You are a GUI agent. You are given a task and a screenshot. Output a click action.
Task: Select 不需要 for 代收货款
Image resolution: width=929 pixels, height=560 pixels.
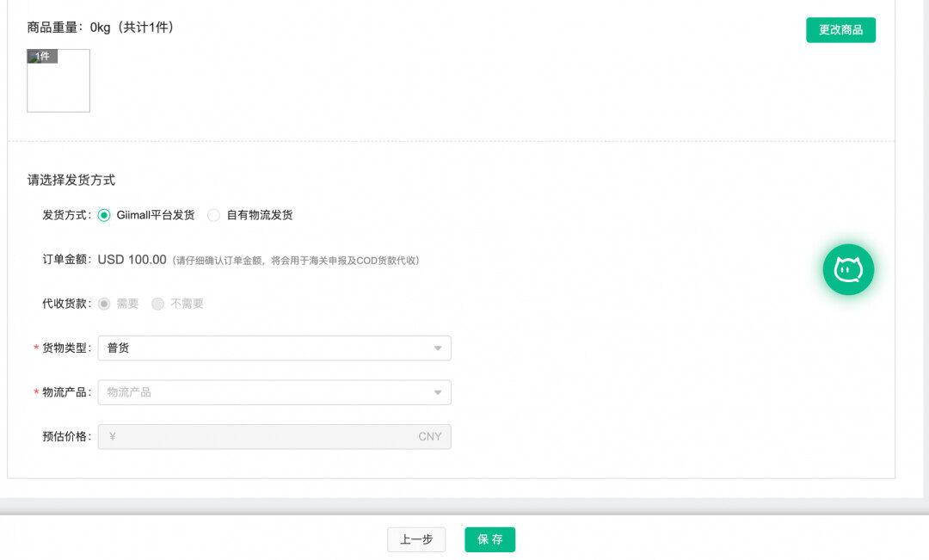click(158, 304)
